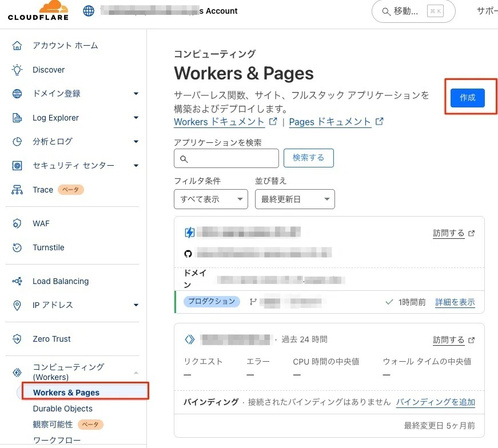Click the lightbulb Discover icon

click(17, 70)
